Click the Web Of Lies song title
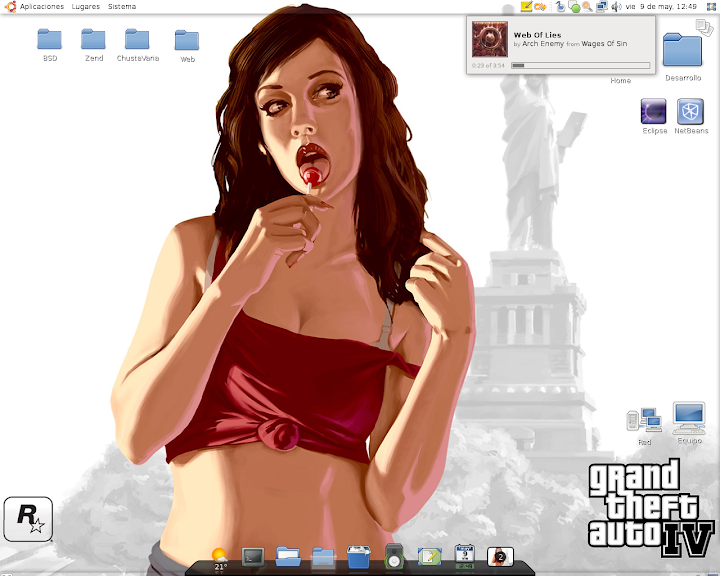Image resolution: width=720 pixels, height=576 pixels. pyautogui.click(x=537, y=35)
